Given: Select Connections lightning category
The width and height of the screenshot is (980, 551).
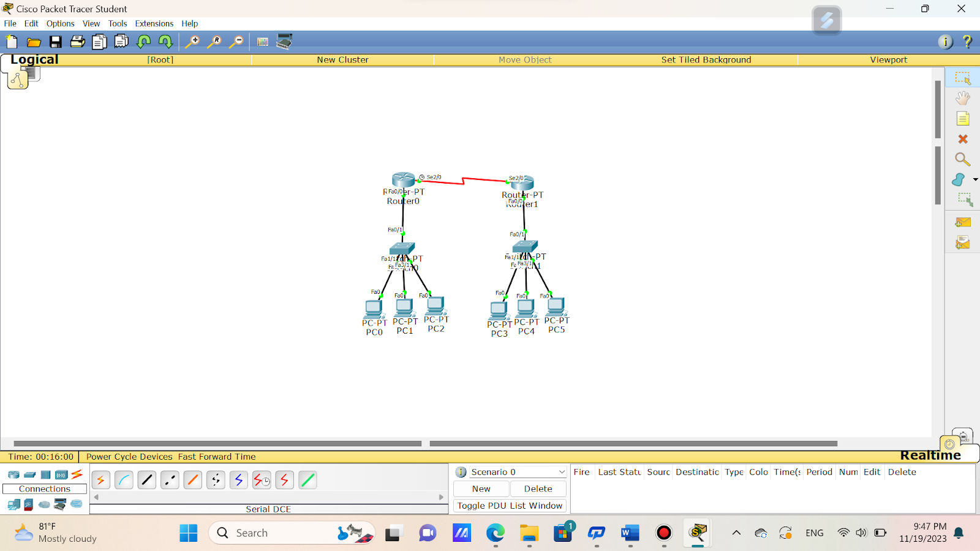Looking at the screenshot, I should [x=77, y=474].
